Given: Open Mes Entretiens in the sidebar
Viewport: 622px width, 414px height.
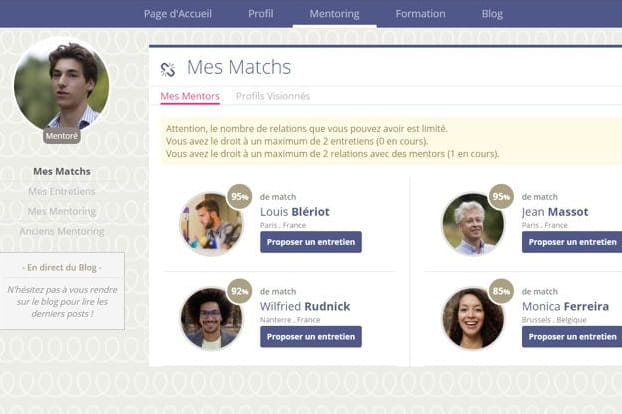Looking at the screenshot, I should [x=62, y=191].
